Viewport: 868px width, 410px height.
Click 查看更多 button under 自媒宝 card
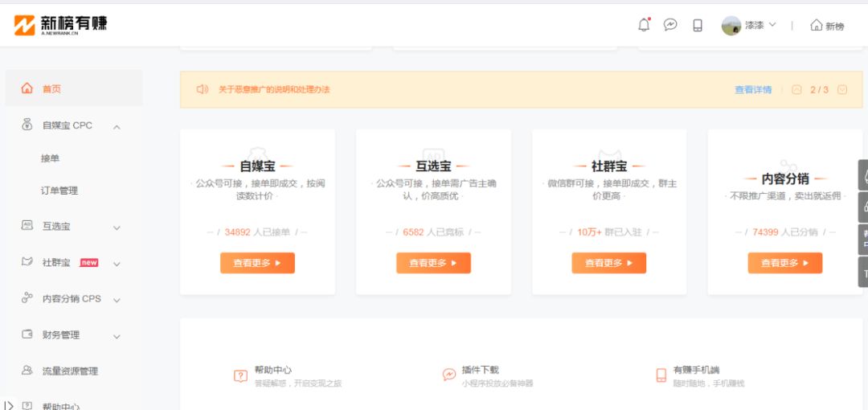(x=257, y=263)
